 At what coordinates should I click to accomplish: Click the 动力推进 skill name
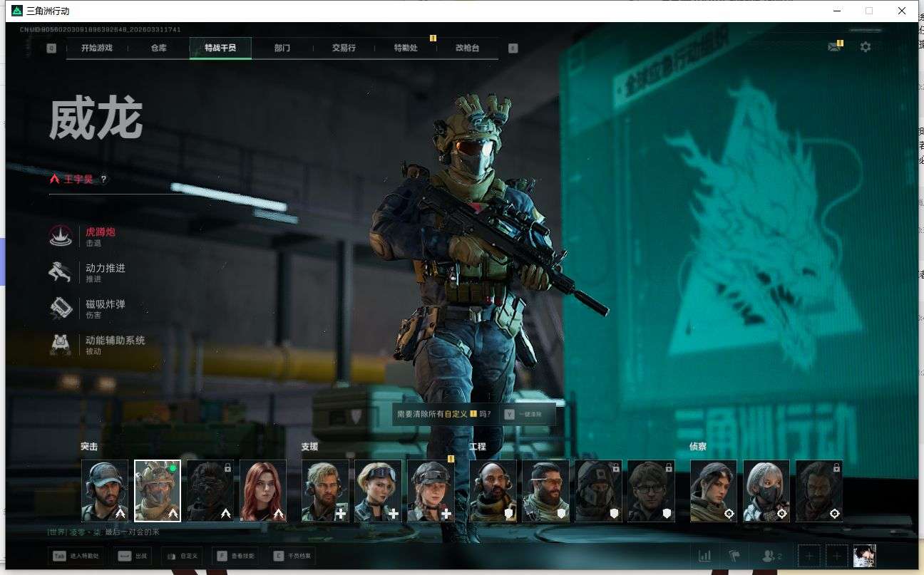coord(106,268)
